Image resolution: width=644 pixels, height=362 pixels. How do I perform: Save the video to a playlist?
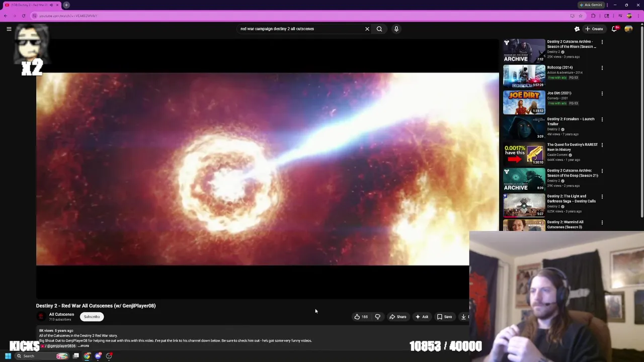point(444,317)
